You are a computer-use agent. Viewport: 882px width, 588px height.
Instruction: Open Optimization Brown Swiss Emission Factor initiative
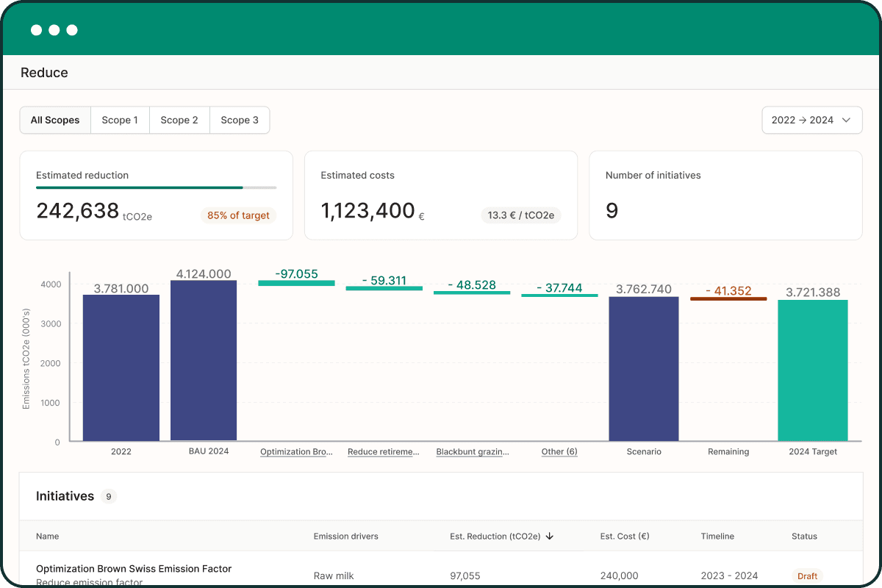coord(134,569)
